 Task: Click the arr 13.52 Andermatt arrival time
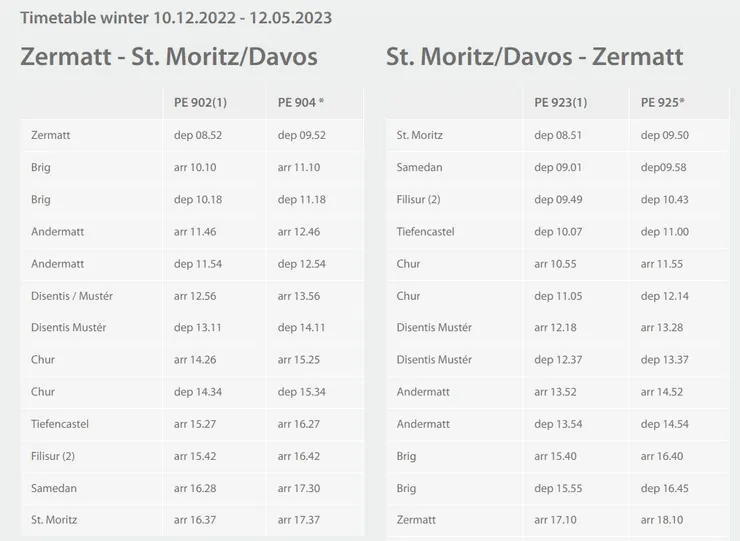(558, 392)
